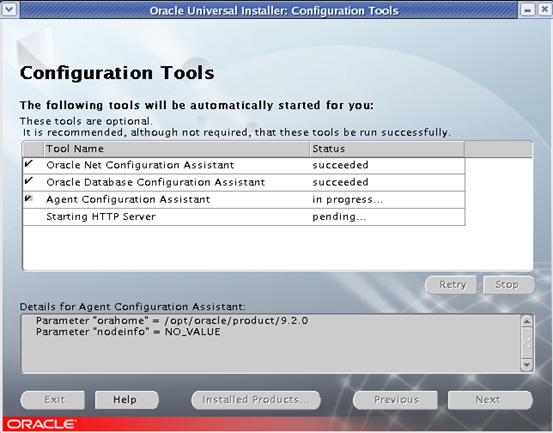Click the Tool Name column header
553x433 pixels.
tap(177, 149)
